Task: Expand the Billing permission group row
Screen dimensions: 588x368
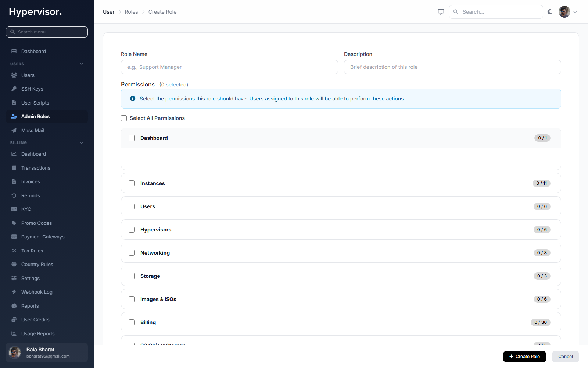Action: tap(341, 322)
